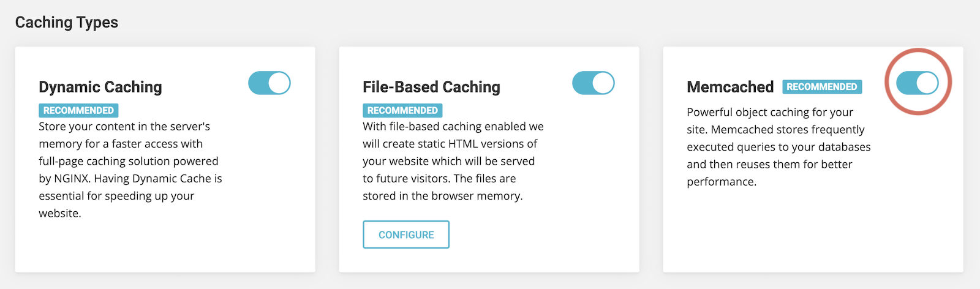Image resolution: width=980 pixels, height=289 pixels.
Task: Click the Dynamic Caching description paragraph
Action: click(130, 170)
